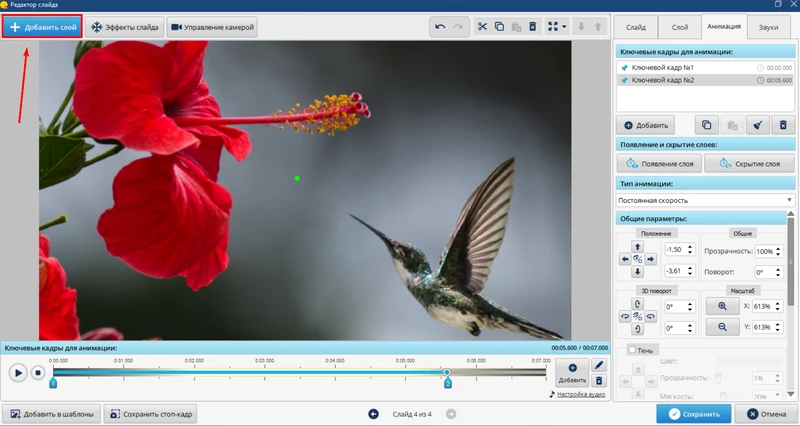
Task: Clear keyframes with the broom icon
Action: click(758, 125)
